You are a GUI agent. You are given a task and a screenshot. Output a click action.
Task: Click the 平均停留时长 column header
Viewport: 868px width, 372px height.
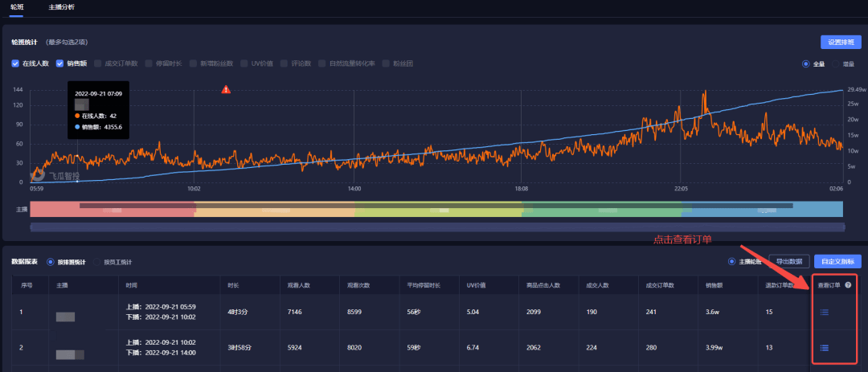(x=424, y=286)
